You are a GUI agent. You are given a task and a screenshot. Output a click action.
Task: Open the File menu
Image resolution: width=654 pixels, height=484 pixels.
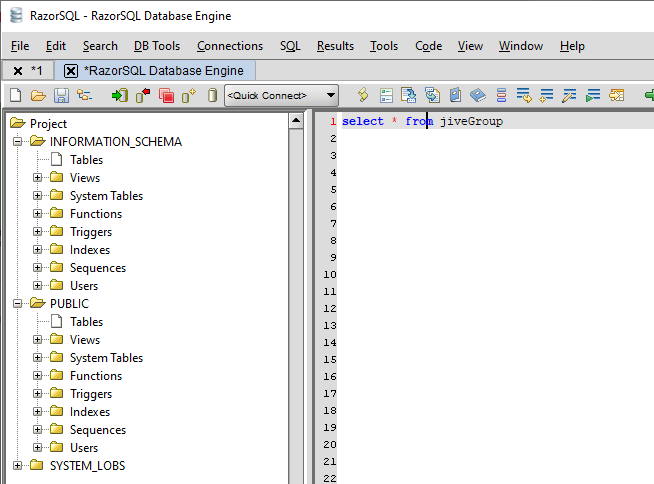[x=20, y=46]
